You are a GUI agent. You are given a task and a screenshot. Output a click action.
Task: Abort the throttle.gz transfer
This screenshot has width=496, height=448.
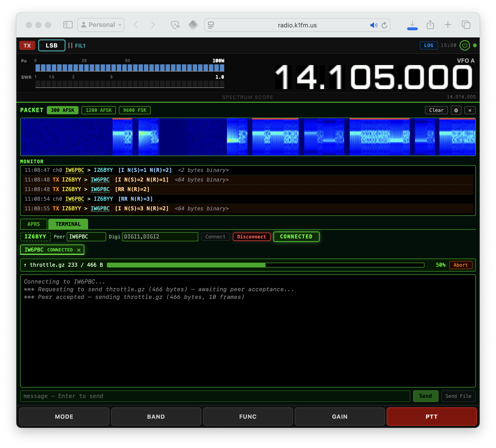(460, 265)
